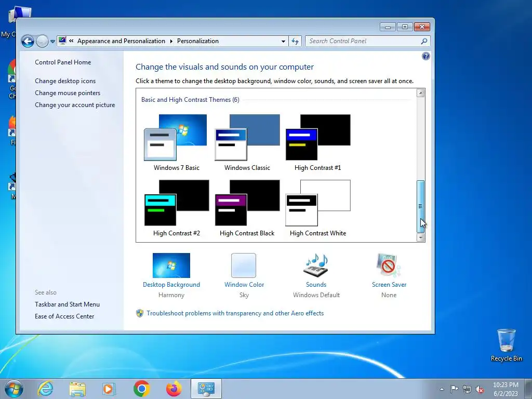Pick the High Contrast #2 theme
This screenshot has height=399, width=532.
[177, 208]
